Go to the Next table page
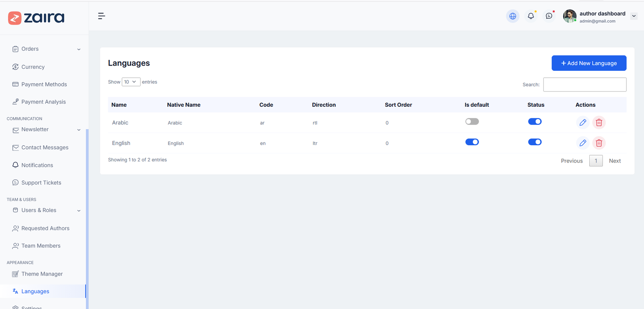This screenshot has width=644, height=309. coord(615,161)
